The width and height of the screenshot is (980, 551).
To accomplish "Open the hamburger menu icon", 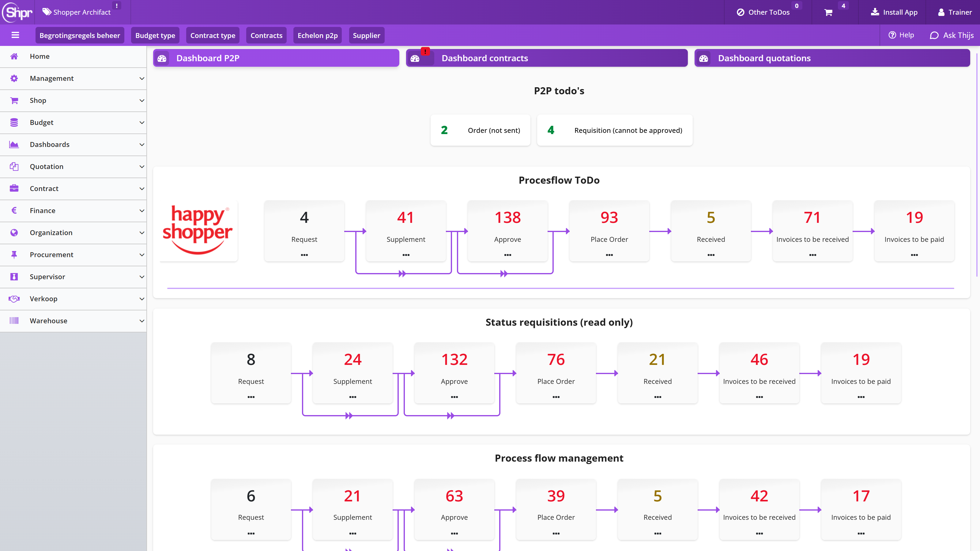I will [x=15, y=35].
